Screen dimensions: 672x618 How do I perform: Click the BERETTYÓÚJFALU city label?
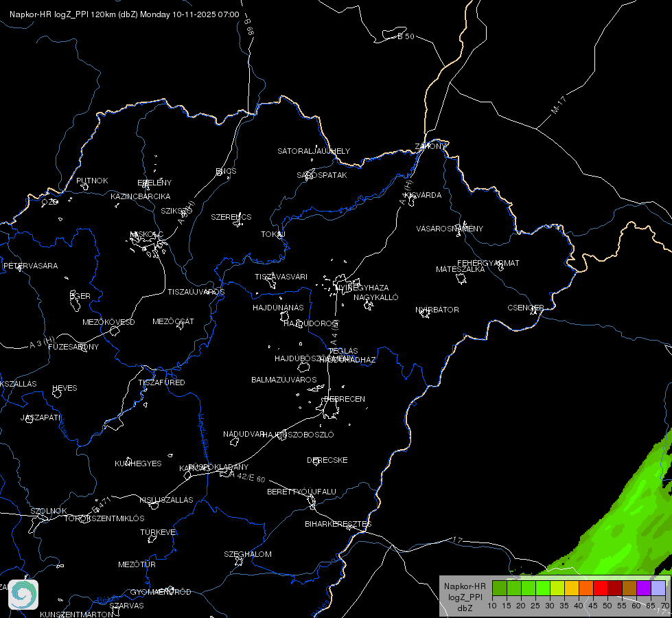pos(302,492)
